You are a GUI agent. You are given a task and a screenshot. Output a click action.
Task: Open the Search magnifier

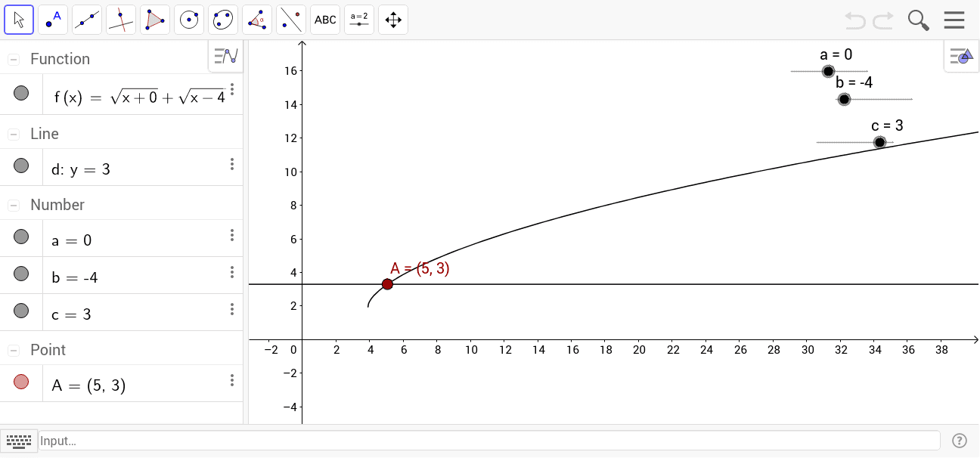919,20
